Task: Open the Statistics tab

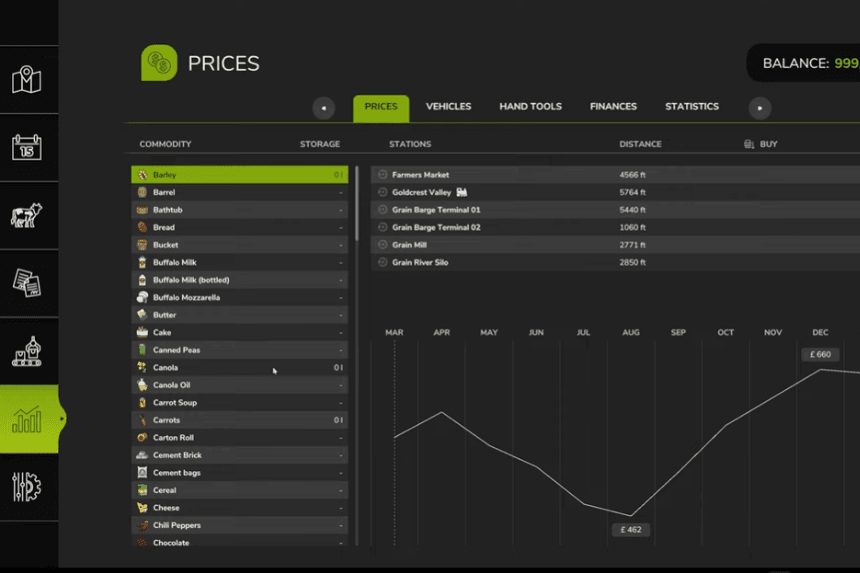Action: 692,107
